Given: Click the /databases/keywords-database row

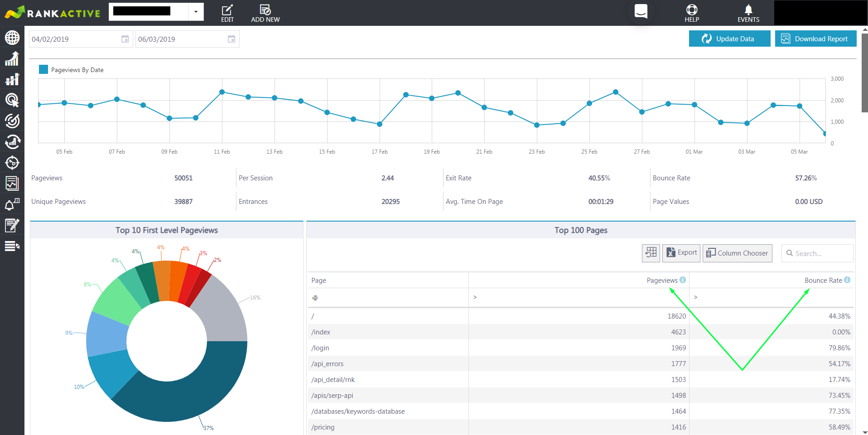Looking at the screenshot, I should 581,411.
